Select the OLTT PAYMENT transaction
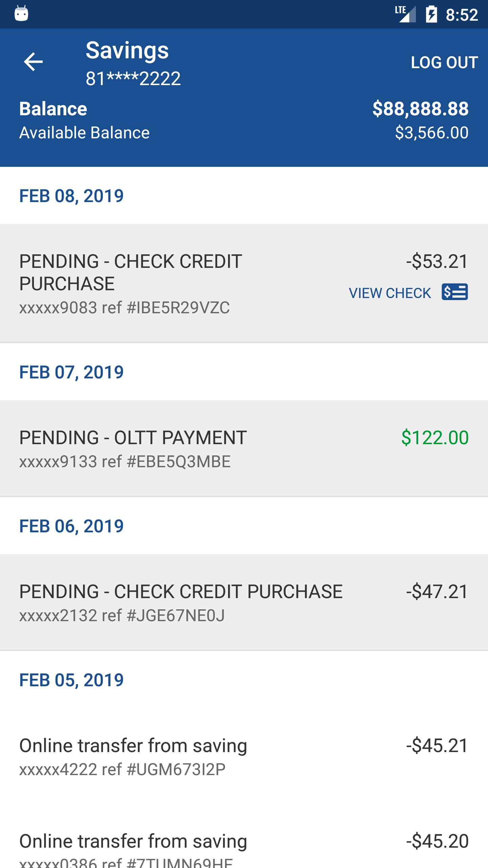 (x=244, y=448)
